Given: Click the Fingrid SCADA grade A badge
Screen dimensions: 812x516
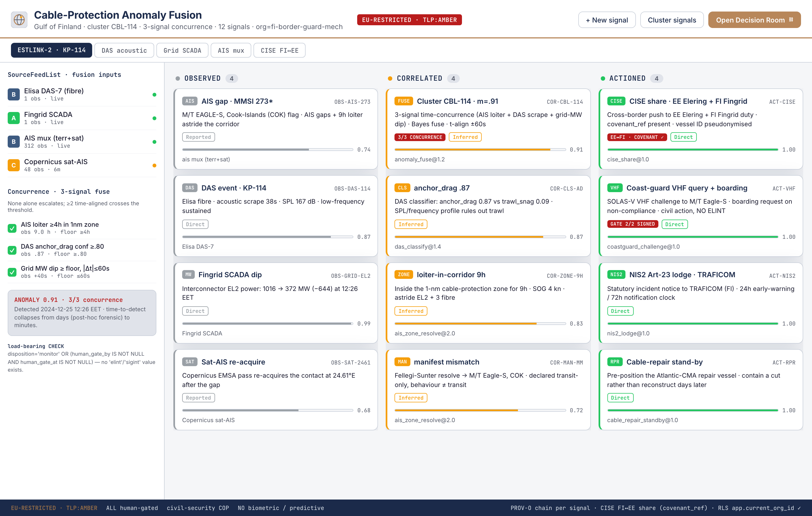Looking at the screenshot, I should pyautogui.click(x=13, y=118).
